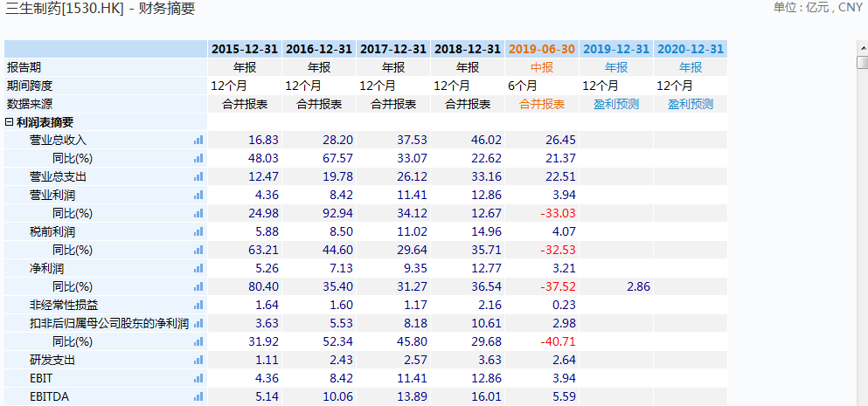Click 2016 营业利润 growth value 92.94
Screen dimensions: 868x406
tap(338, 214)
